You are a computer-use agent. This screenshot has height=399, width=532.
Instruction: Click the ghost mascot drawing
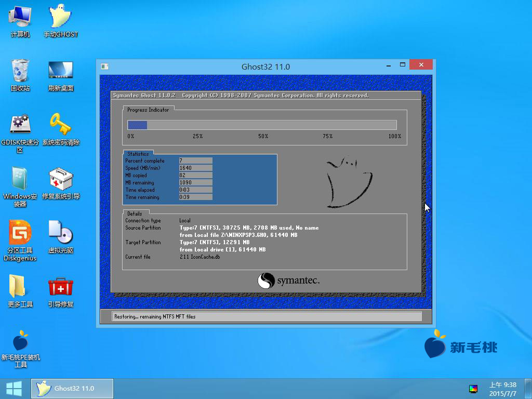(349, 182)
